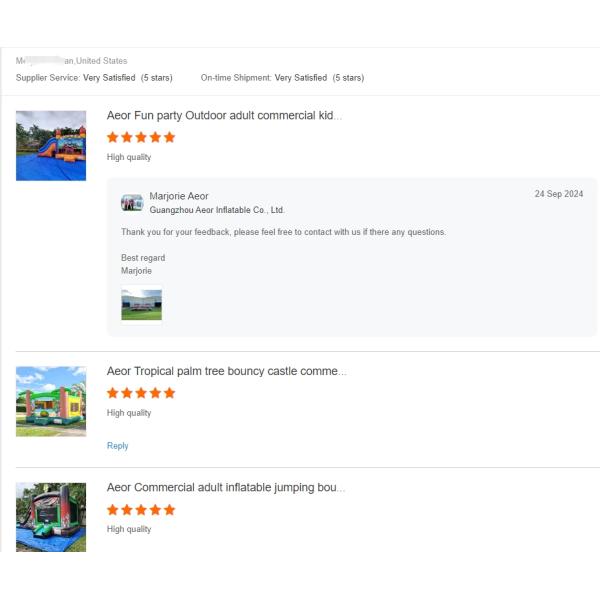
Task: Open the Aeor Fun party product thumbnail
Action: tap(51, 145)
